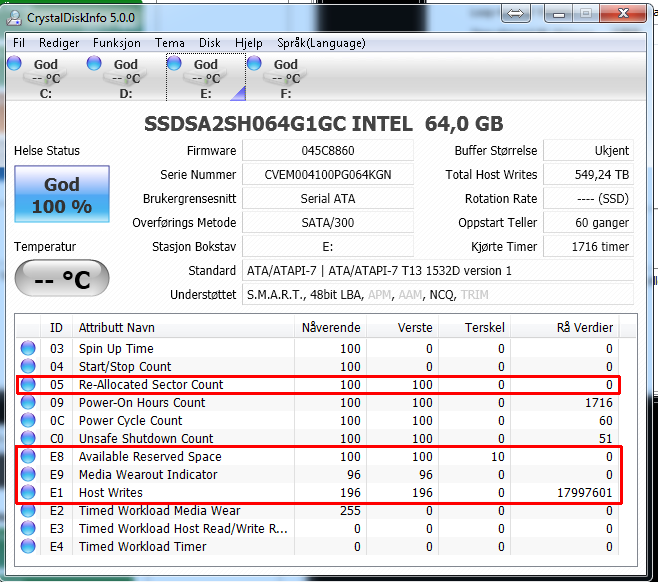Click the grayed TRIM feature text
Viewport: 658px width, 582px height.
tap(475, 295)
